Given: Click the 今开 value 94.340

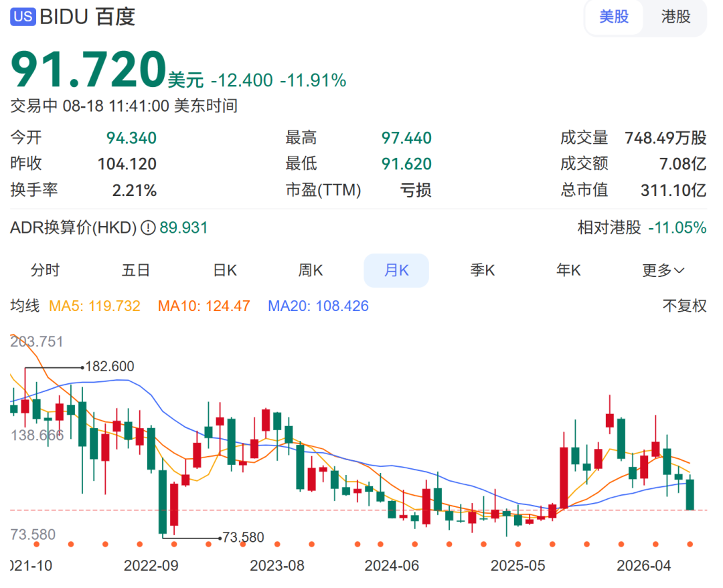Looking at the screenshot, I should point(131,138).
